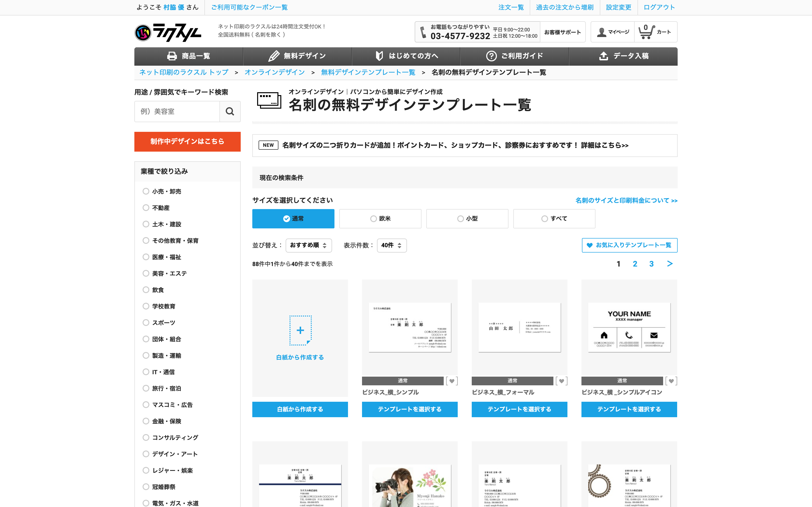Open the 商品一覧 navigation menu
This screenshot has width=812, height=507.
(x=188, y=56)
